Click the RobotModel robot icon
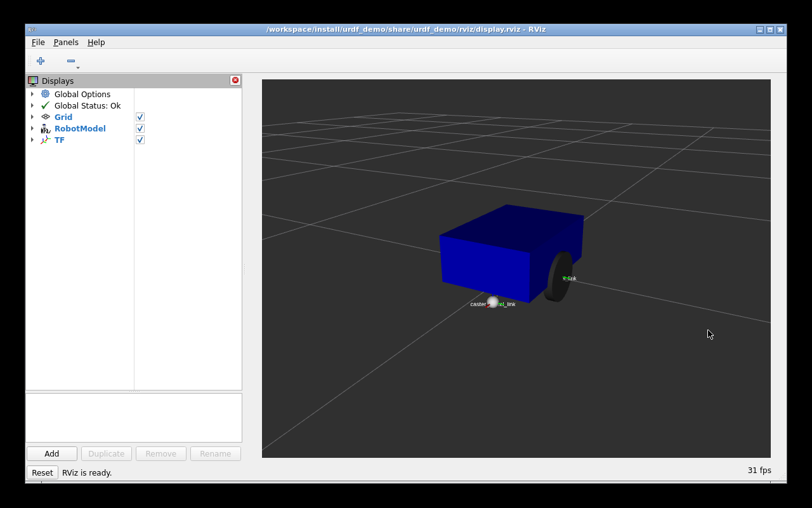 click(x=46, y=128)
